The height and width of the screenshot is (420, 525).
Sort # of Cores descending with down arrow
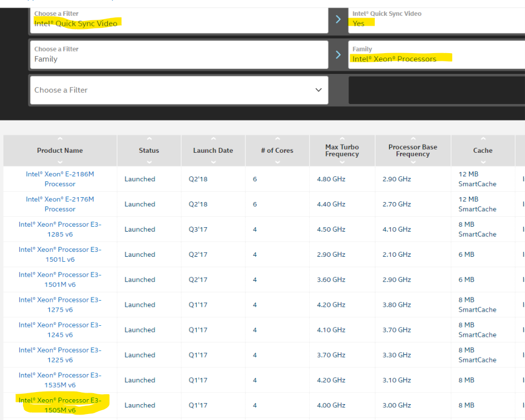[277, 162]
